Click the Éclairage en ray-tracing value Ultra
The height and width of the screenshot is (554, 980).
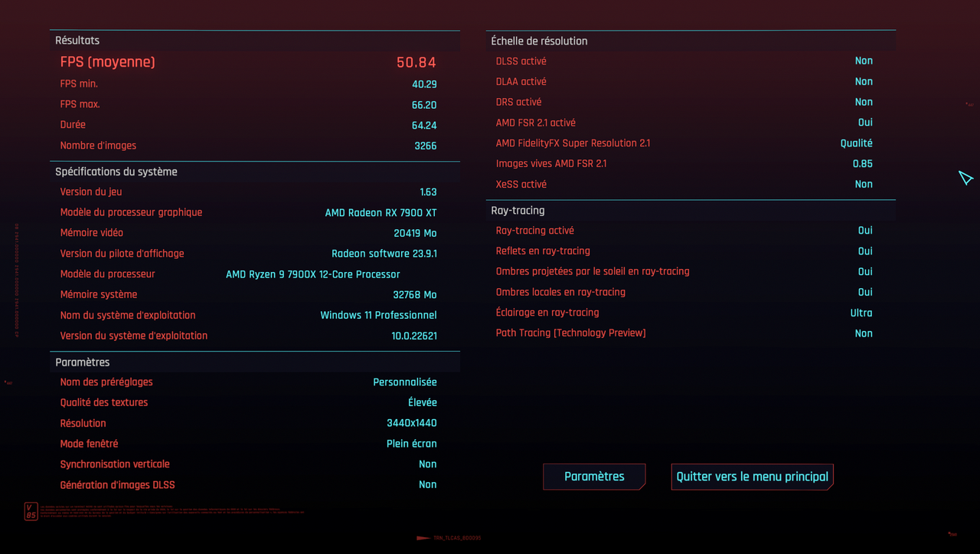click(x=861, y=313)
